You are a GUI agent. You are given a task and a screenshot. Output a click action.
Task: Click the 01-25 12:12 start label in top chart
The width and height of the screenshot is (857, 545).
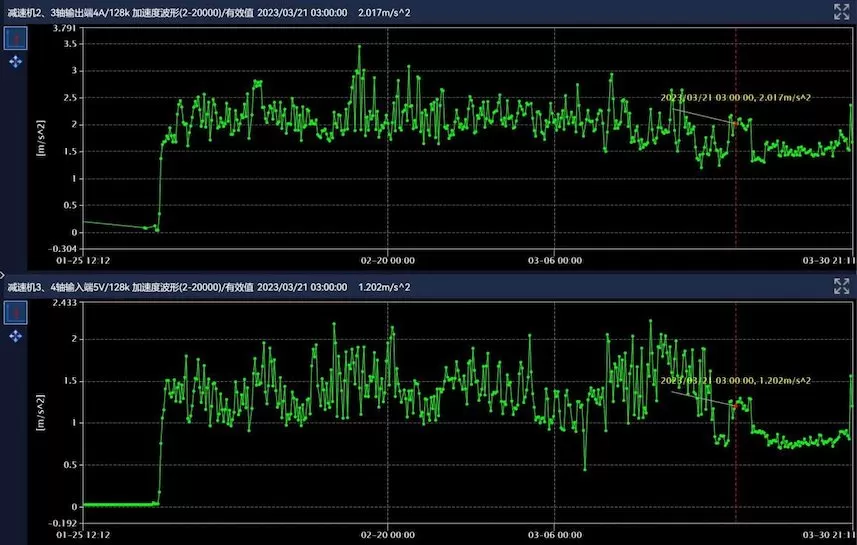click(x=82, y=260)
